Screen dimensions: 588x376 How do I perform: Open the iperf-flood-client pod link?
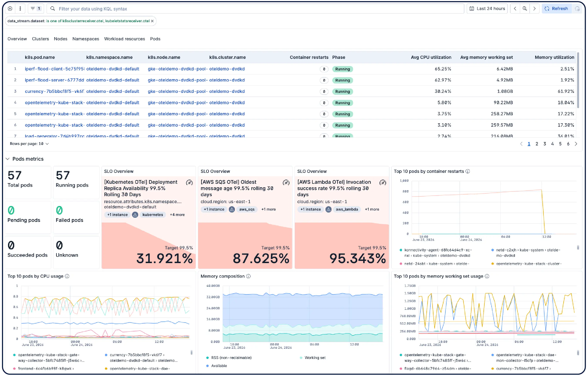point(54,69)
